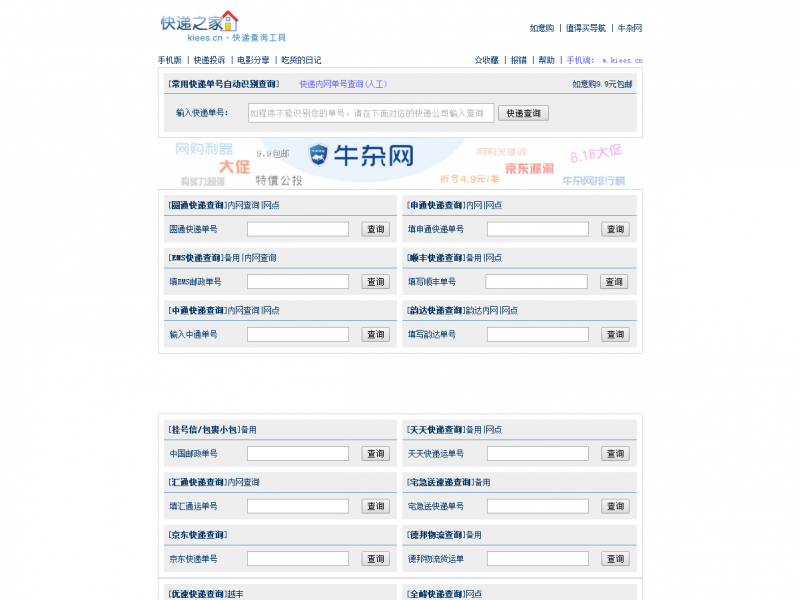This screenshot has height=600, width=800.
Task: Click 查询 for 天天快递运单号
Action: tap(615, 454)
